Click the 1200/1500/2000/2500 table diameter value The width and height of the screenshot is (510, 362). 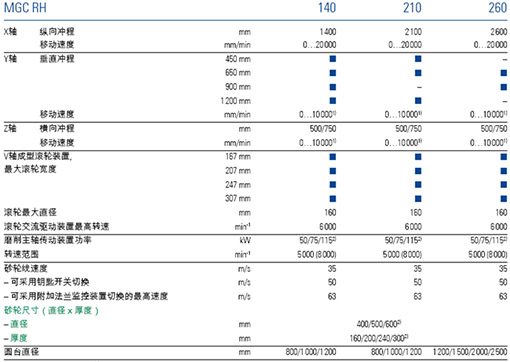click(x=470, y=352)
